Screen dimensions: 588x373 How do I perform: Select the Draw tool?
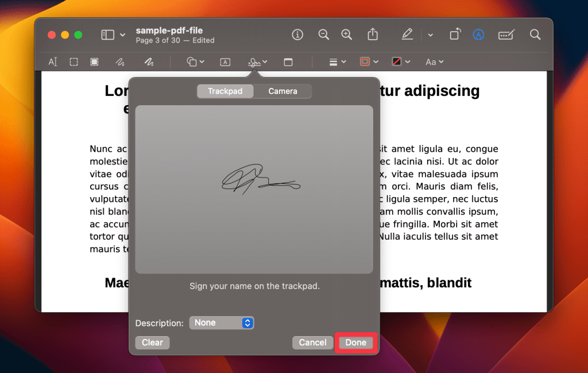[x=149, y=62]
